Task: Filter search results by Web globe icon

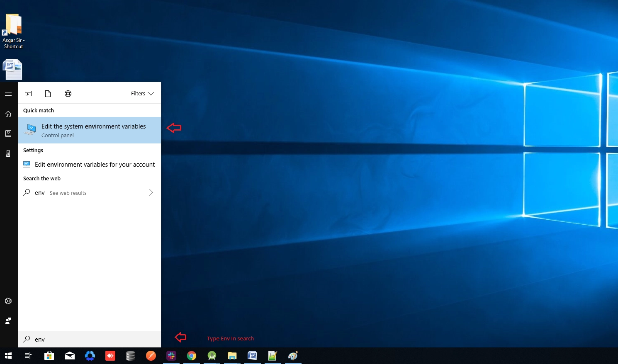Action: (x=68, y=94)
